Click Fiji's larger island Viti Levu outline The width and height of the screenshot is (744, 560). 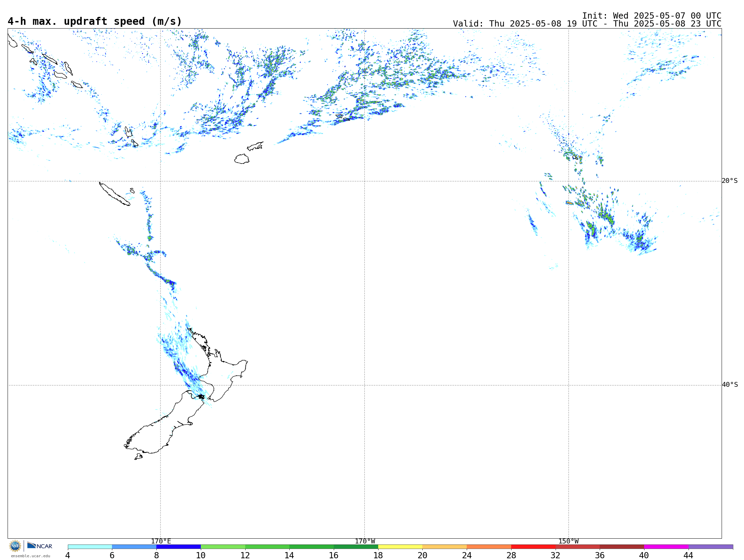tap(242, 159)
